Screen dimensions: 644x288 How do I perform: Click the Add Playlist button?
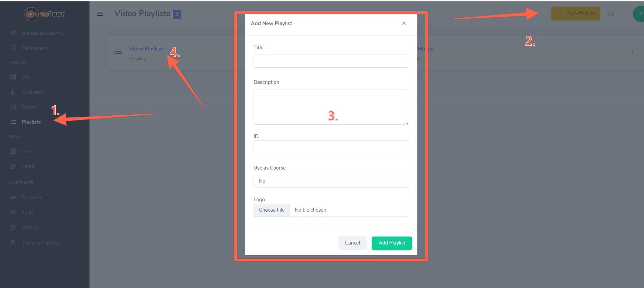click(x=392, y=243)
